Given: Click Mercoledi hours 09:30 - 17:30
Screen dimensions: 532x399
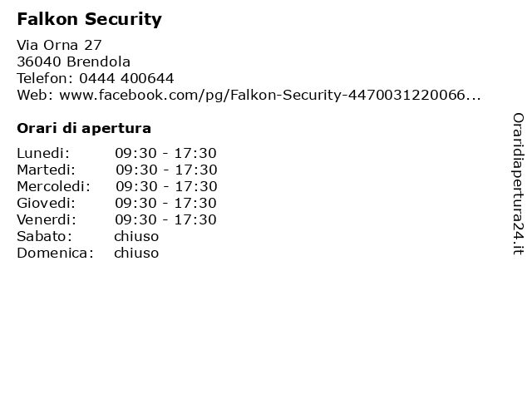Looking at the screenshot, I should (166, 186).
